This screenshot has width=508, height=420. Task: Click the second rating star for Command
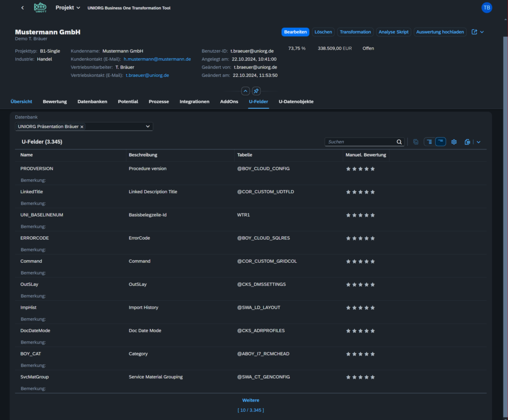(354, 262)
